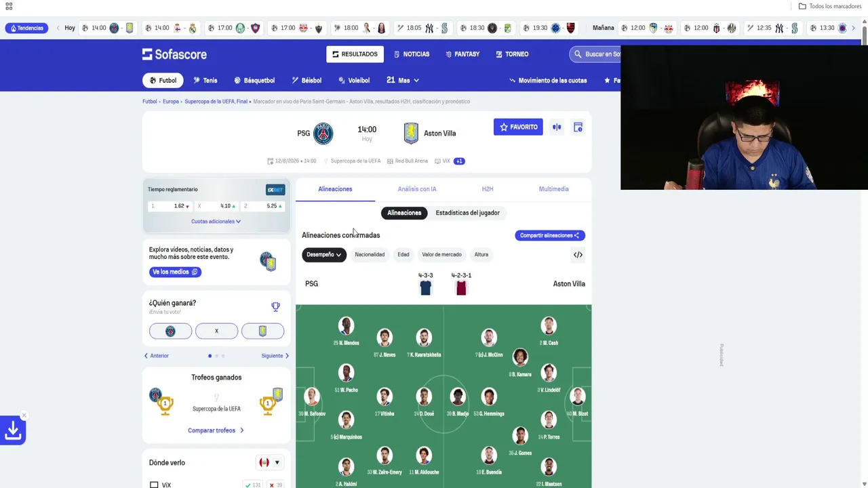Vote for PSG to win
The width and height of the screenshot is (868, 488).
[170, 331]
